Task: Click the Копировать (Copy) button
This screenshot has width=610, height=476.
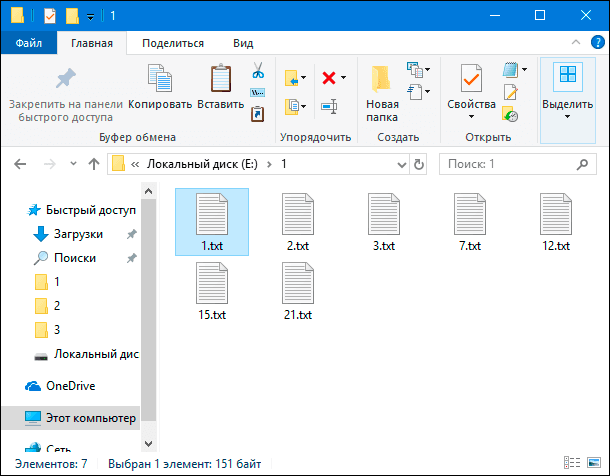Action: (160, 88)
